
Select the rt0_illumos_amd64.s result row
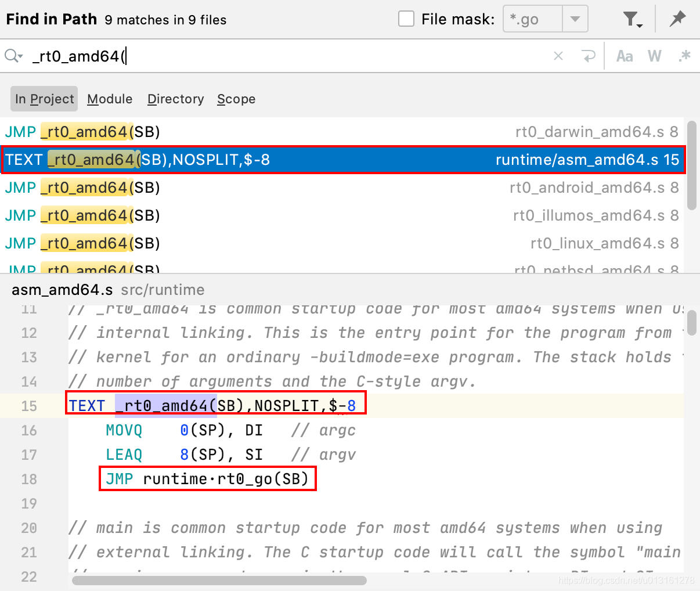(x=342, y=215)
